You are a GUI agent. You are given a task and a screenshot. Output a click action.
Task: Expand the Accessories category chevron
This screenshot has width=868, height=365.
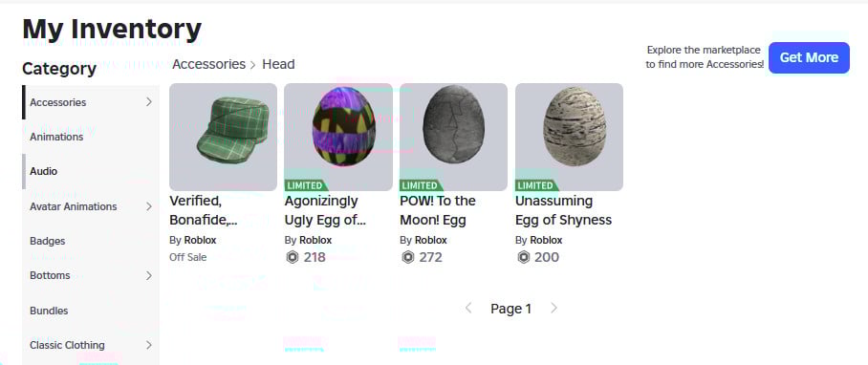(x=148, y=101)
